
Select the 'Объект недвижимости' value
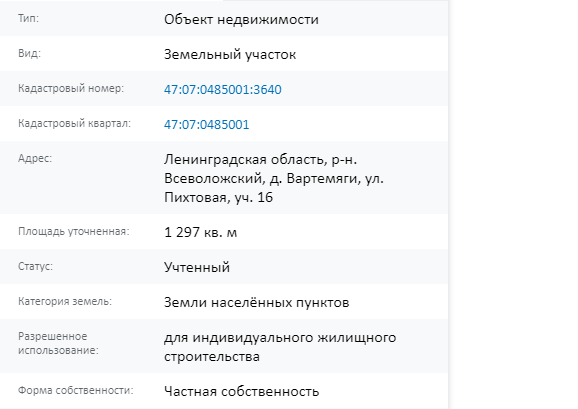click(241, 20)
